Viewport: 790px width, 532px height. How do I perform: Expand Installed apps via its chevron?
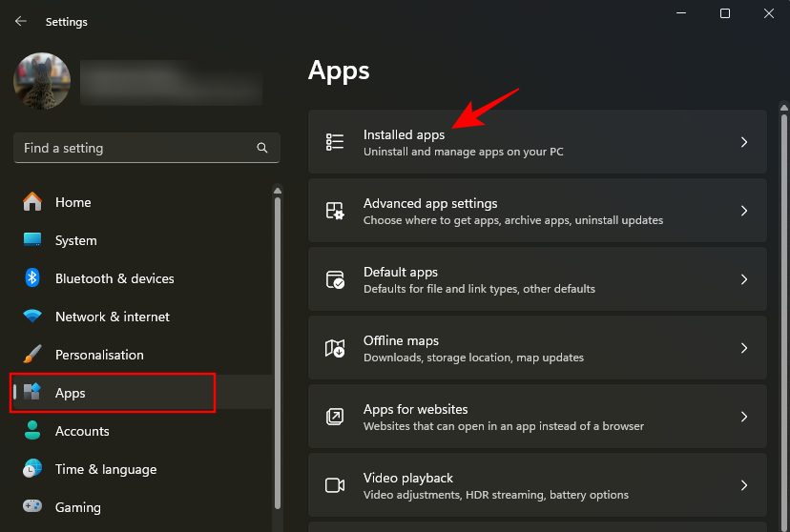pos(744,142)
